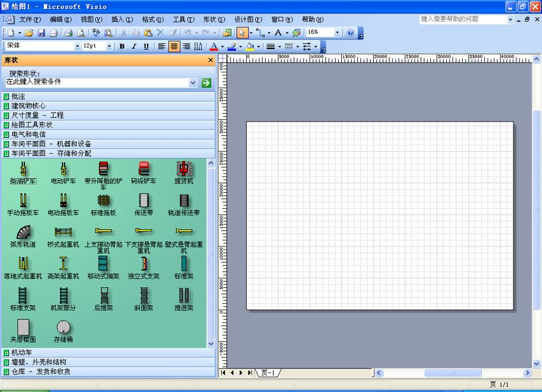
Task: Select the 手动拖板车 shape
Action: [23, 205]
